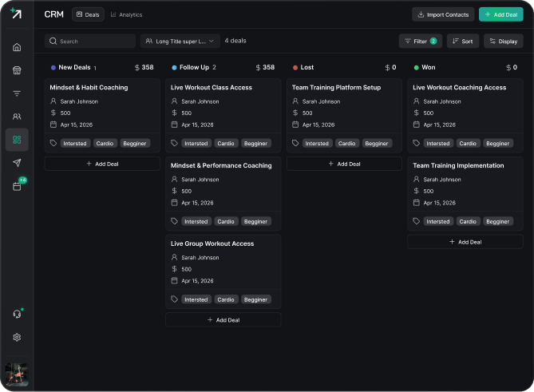
Task: Open the Display options menu
Action: (504, 42)
